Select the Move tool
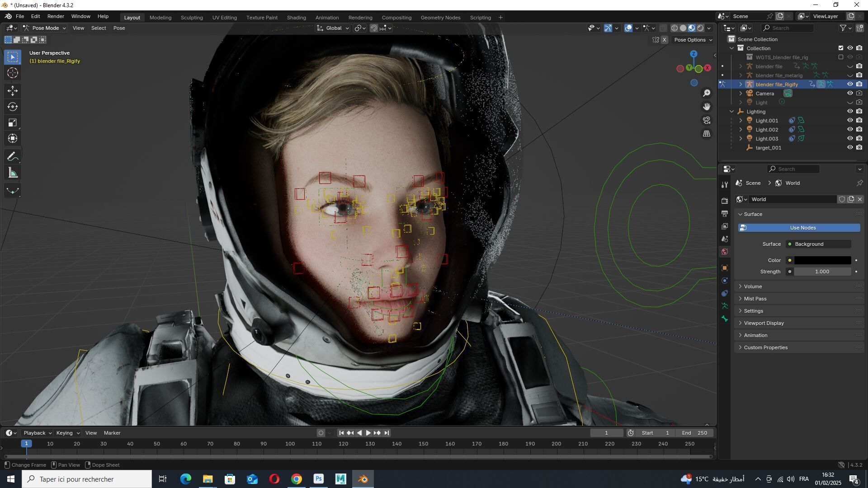868x488 pixels. (13, 91)
